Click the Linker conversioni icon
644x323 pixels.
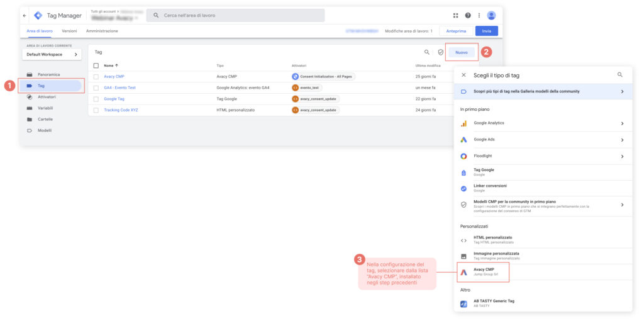coord(464,189)
